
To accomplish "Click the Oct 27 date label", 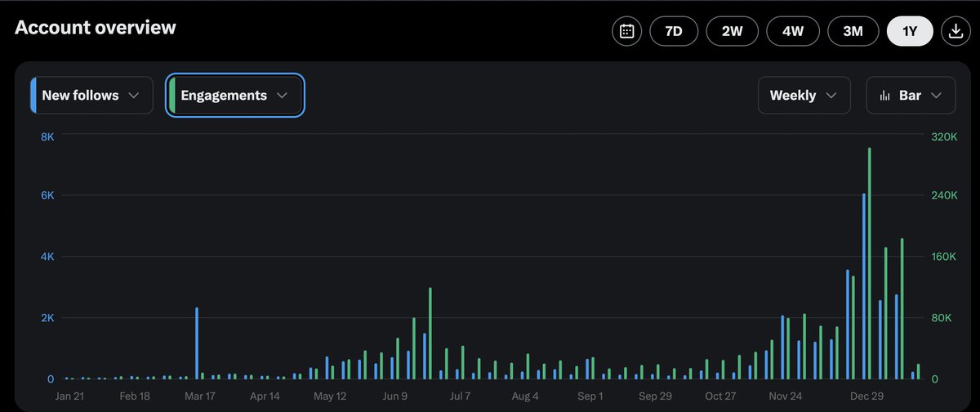I will point(719,396).
